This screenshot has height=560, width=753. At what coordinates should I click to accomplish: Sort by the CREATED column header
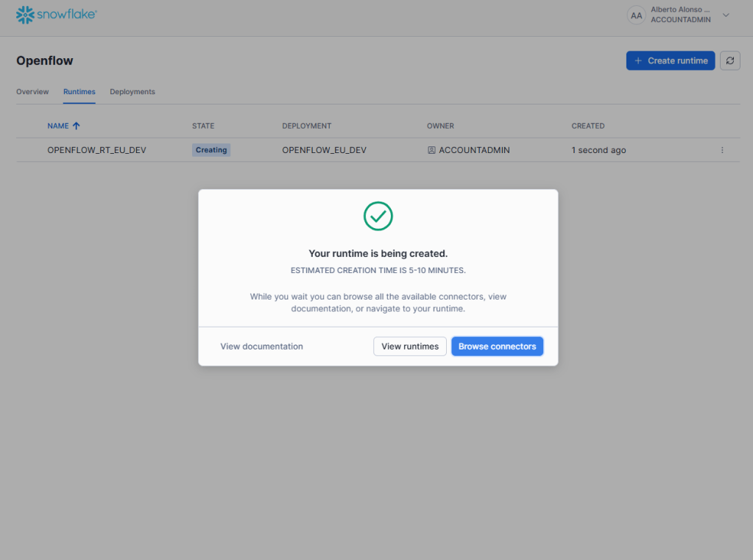[x=588, y=126]
